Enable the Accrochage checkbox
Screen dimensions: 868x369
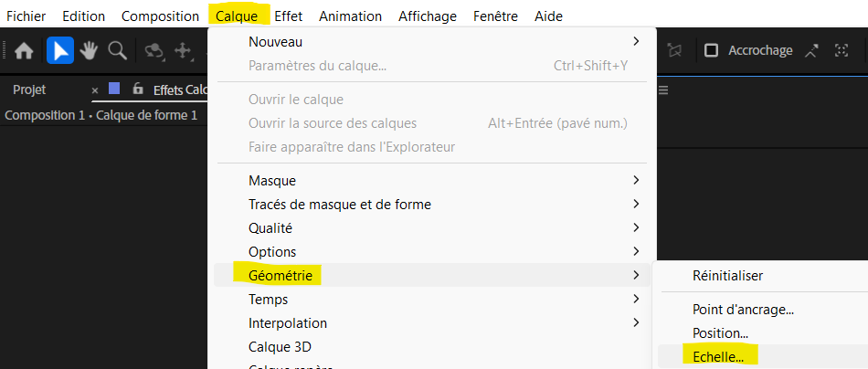pos(712,51)
